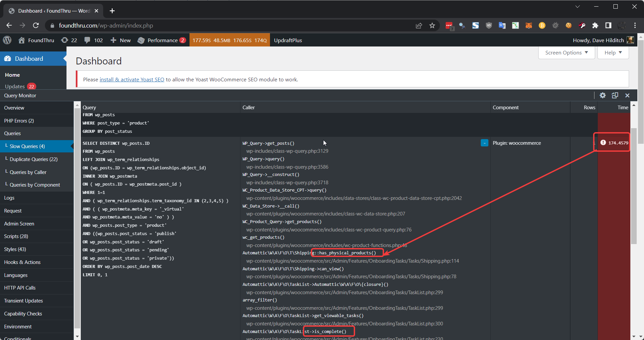Open the Updates submenu item
The width and height of the screenshot is (644, 340).
[x=20, y=86]
